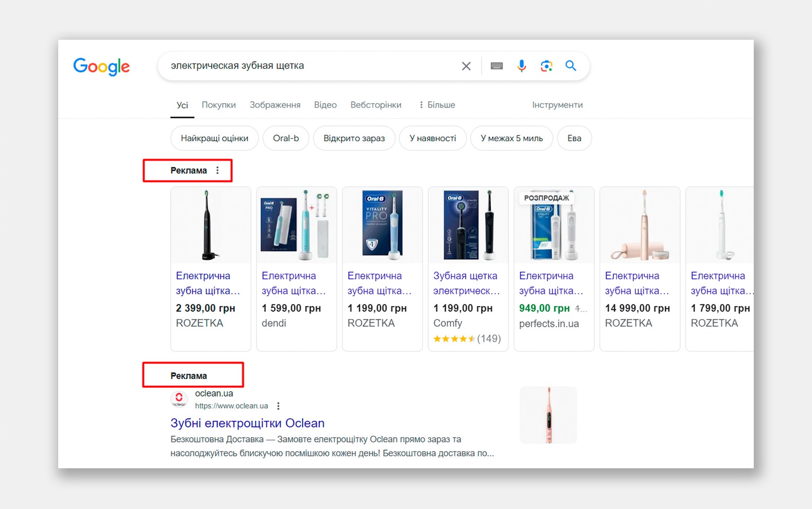Open blue Vitality Pro ROZETKA product image

[382, 225]
